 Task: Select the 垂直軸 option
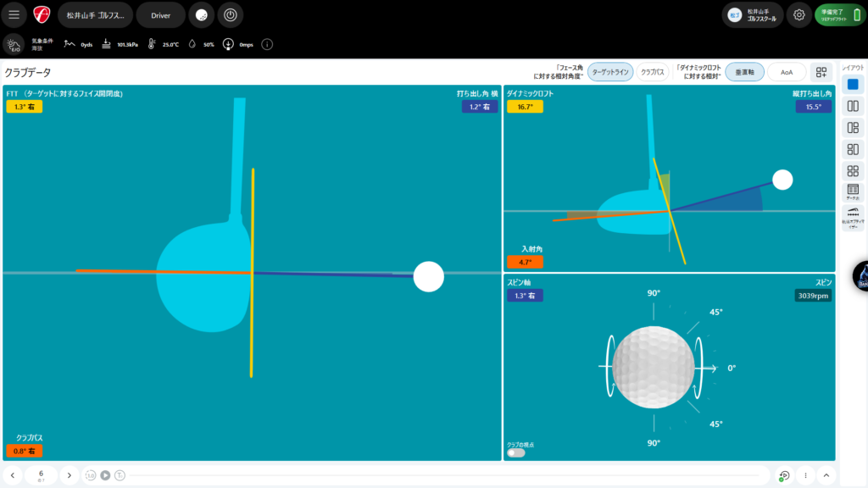[744, 72]
